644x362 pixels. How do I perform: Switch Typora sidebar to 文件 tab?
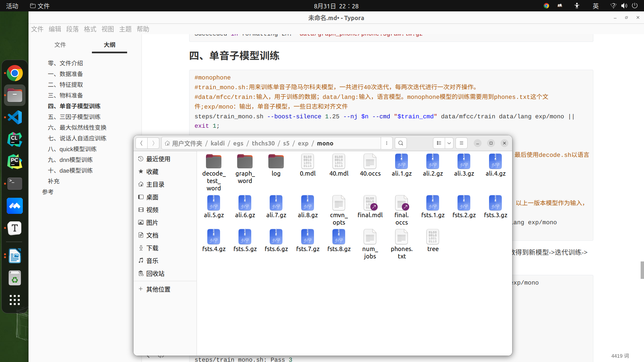(x=60, y=45)
